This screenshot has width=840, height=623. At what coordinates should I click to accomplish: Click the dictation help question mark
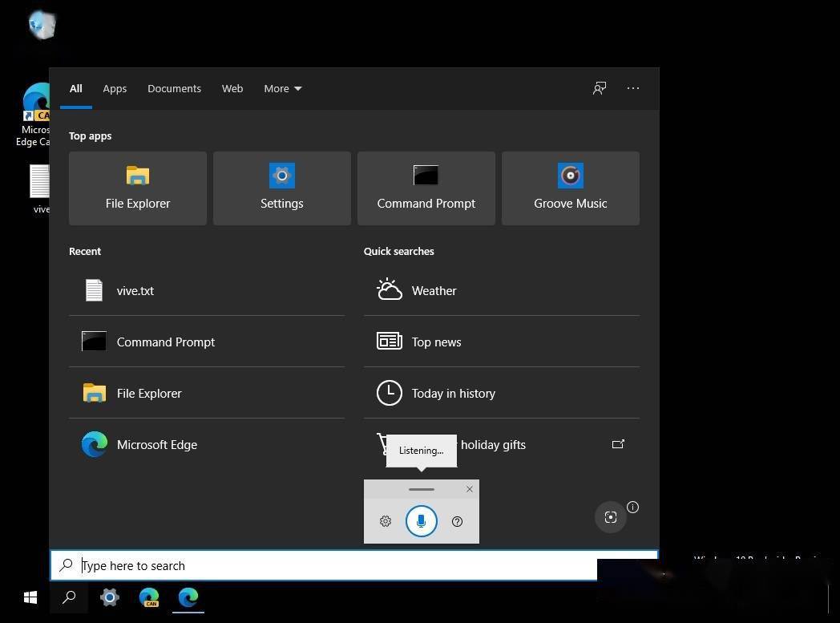pos(457,521)
